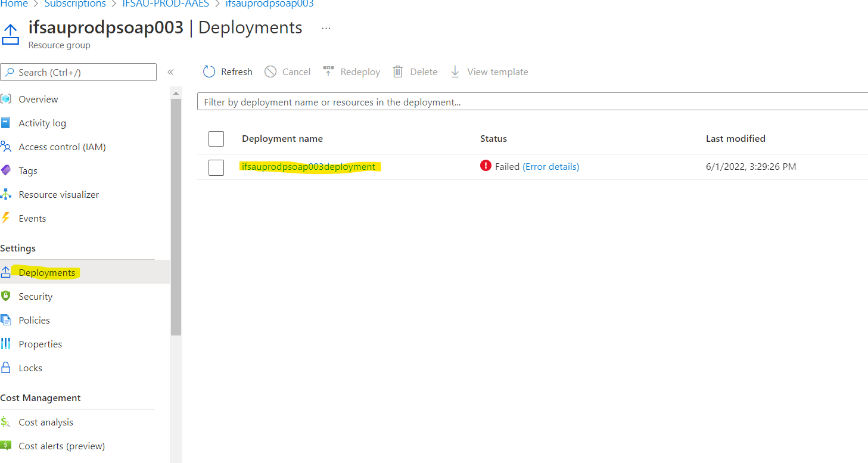Toggle the select-all deployments header checkbox

216,139
